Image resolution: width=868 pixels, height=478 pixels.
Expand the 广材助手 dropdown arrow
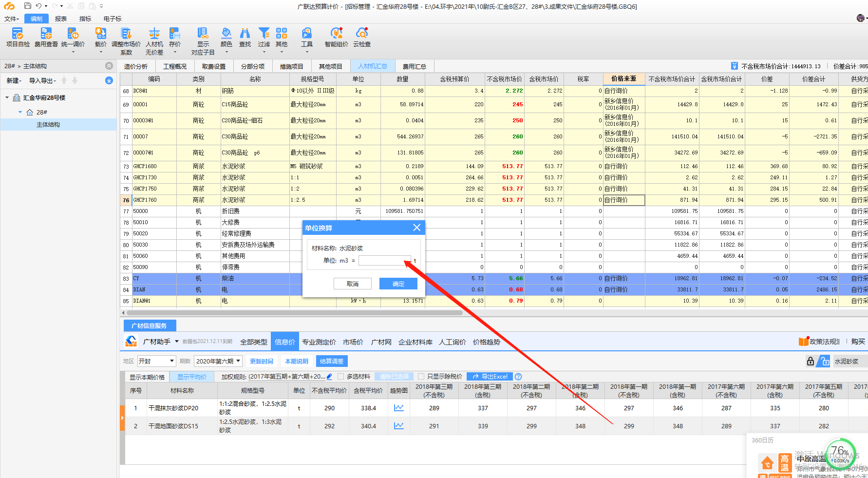tap(177, 342)
